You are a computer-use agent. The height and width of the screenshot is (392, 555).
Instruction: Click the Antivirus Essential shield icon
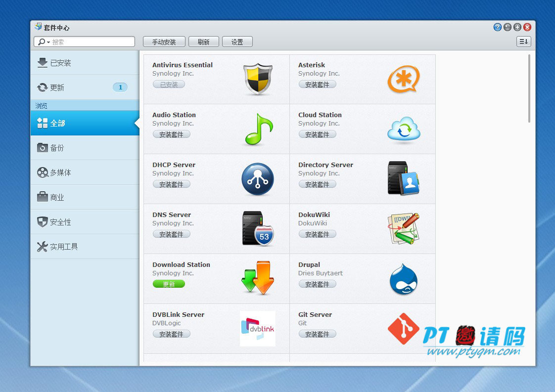tap(258, 79)
